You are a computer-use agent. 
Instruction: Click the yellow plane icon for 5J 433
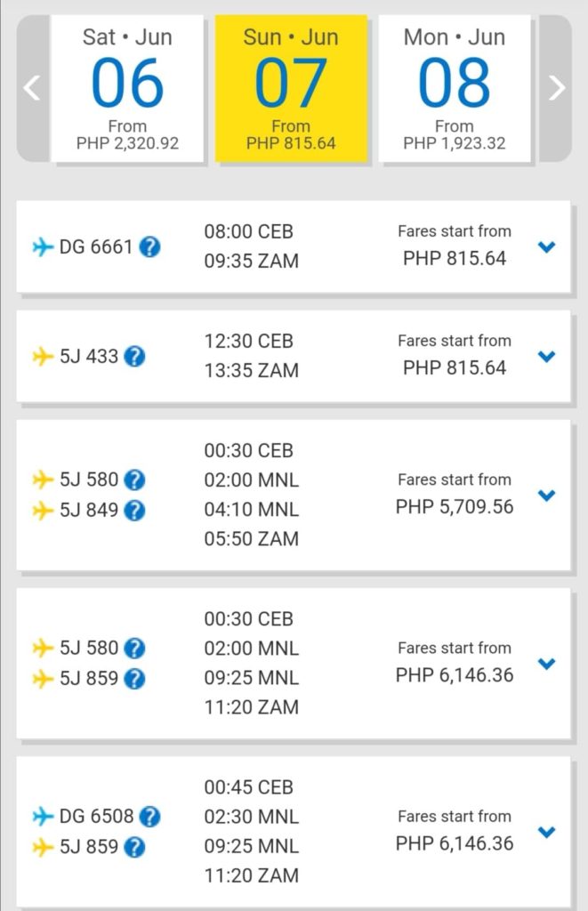coord(43,356)
